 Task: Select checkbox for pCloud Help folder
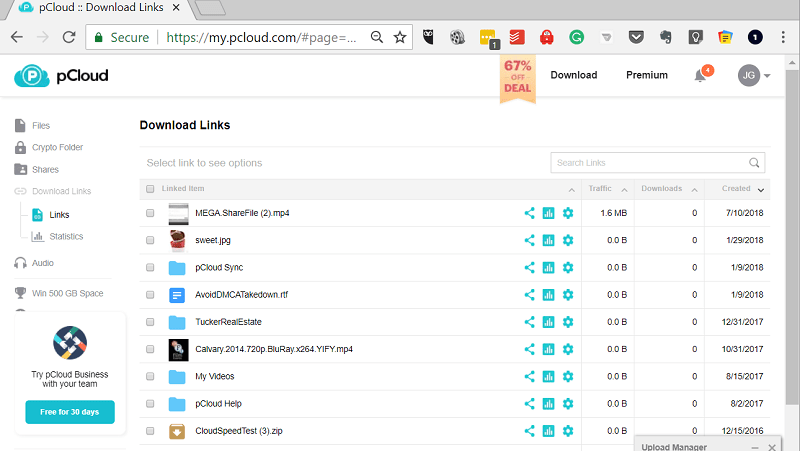click(150, 404)
